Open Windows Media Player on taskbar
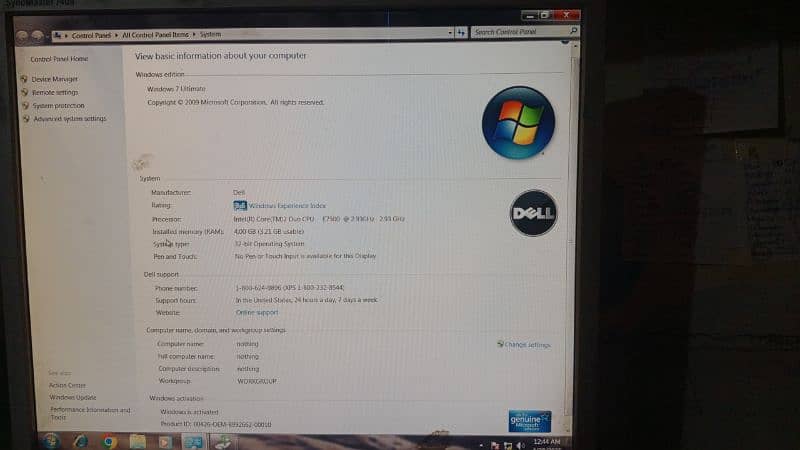800x450 pixels. click(165, 442)
